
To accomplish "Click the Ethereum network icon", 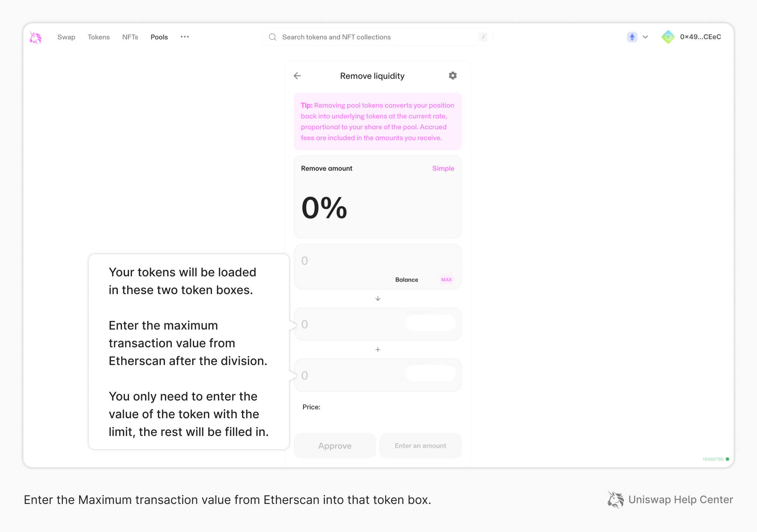I will click(632, 37).
